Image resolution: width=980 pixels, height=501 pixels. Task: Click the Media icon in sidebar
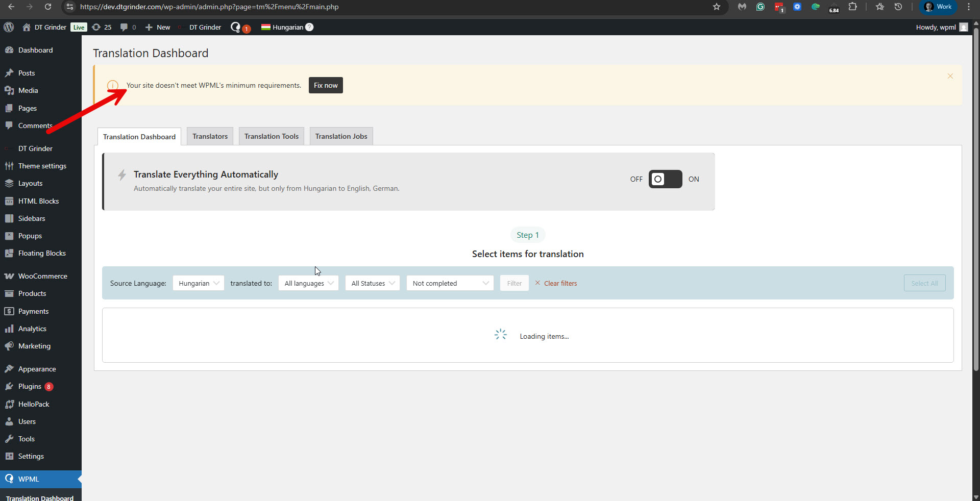pos(9,90)
